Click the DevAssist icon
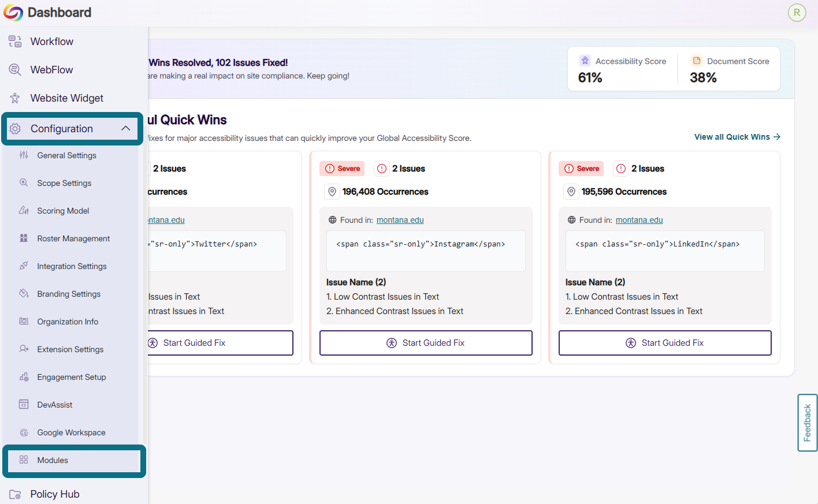 (x=24, y=404)
